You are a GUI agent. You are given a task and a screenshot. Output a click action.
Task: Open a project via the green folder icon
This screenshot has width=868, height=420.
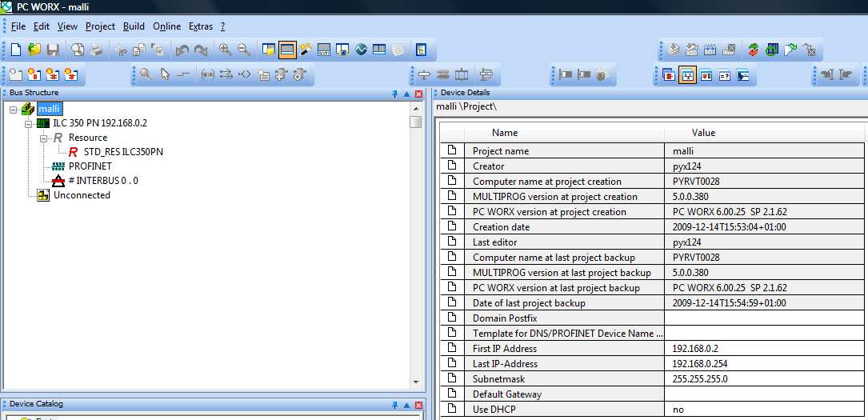(x=34, y=50)
